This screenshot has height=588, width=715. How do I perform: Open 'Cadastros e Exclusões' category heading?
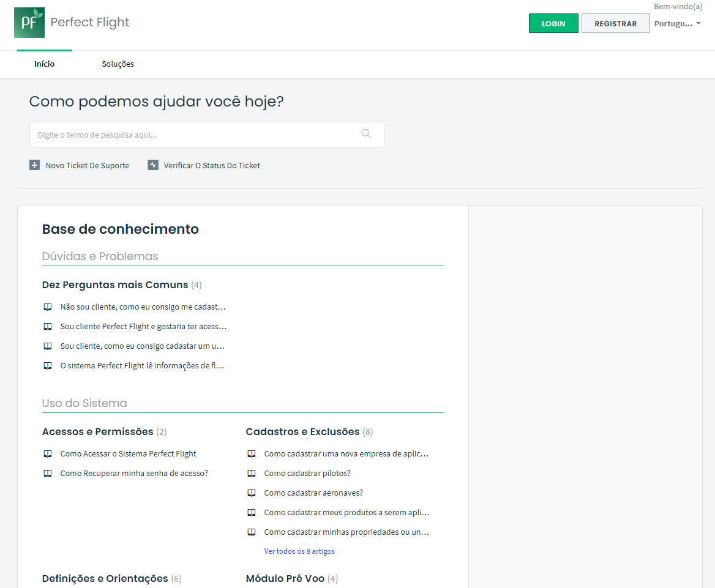(x=302, y=431)
